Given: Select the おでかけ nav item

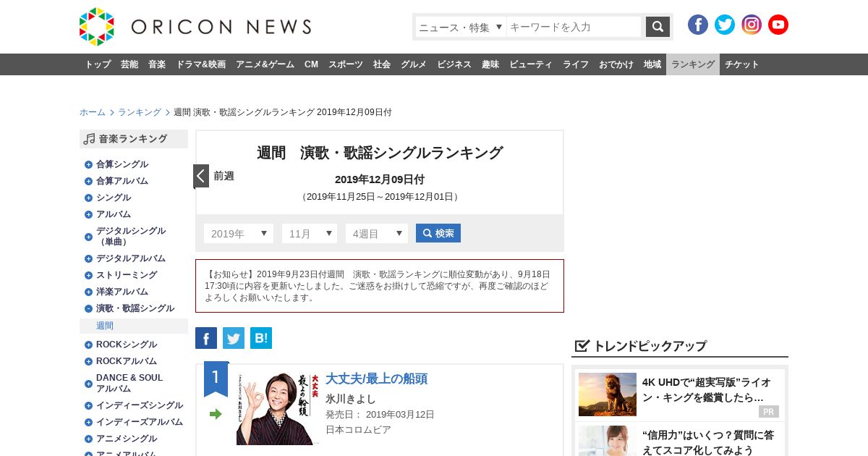Looking at the screenshot, I should coord(616,64).
